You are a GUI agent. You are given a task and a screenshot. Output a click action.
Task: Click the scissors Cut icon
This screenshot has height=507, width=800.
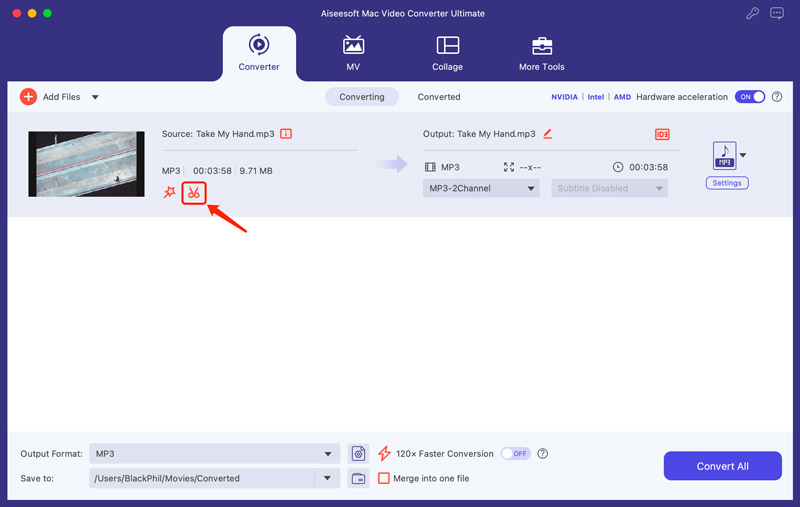point(194,192)
